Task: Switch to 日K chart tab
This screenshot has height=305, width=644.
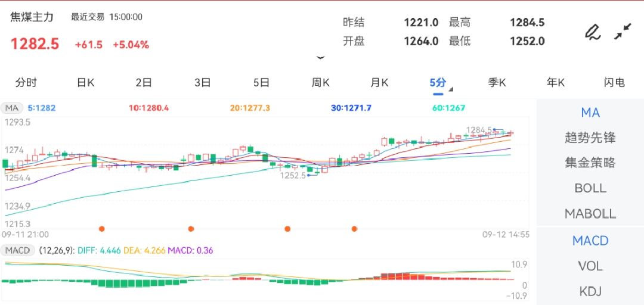Action: coord(85,83)
